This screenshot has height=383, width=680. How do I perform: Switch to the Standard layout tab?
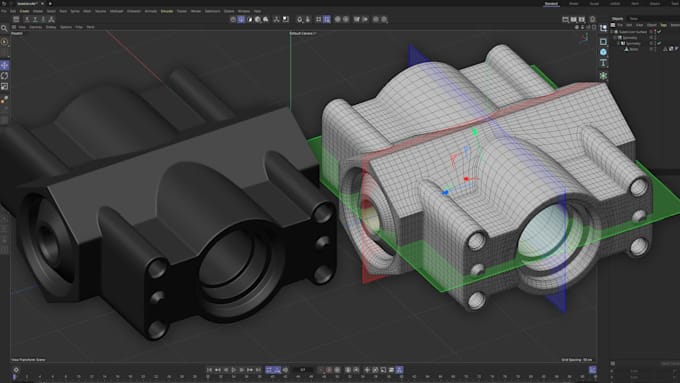pos(551,4)
